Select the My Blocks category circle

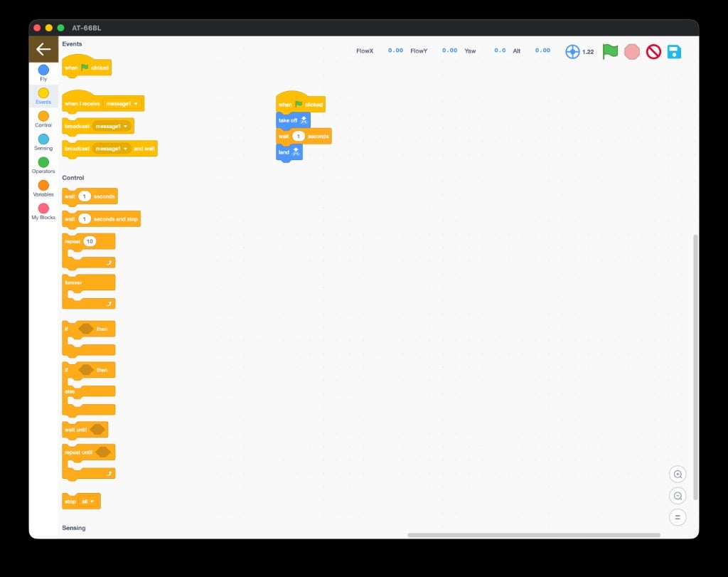(x=43, y=208)
